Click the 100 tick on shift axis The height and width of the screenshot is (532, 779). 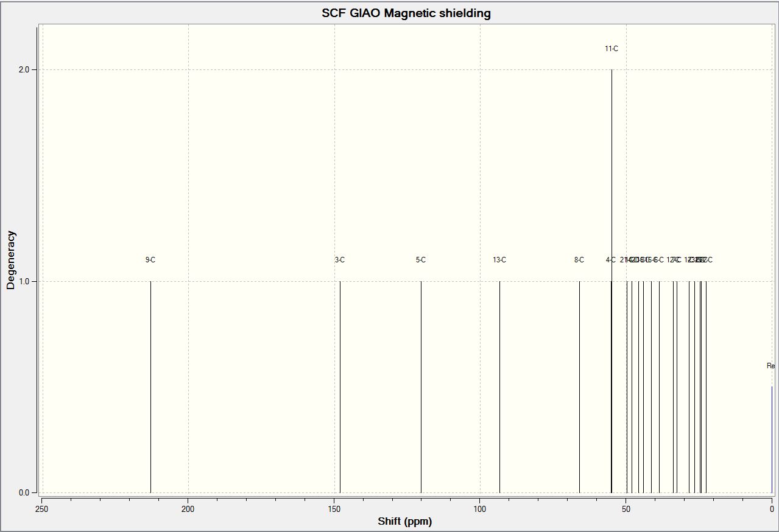click(480, 509)
